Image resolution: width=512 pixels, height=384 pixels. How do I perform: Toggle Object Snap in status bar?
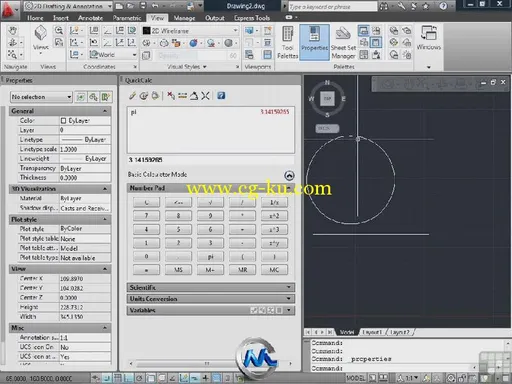click(150, 378)
